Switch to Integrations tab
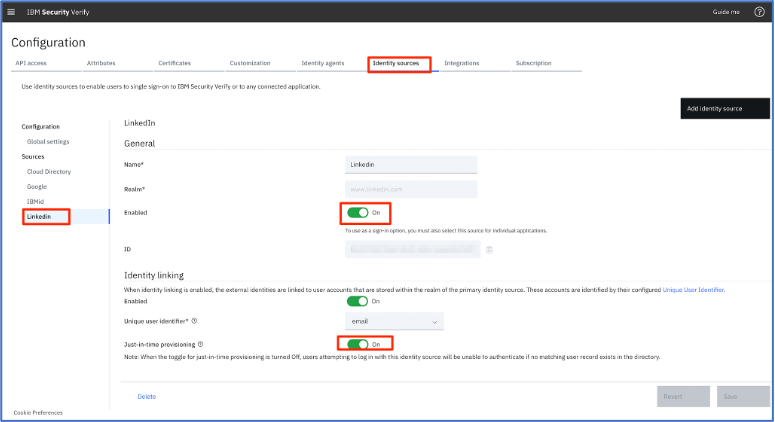775x422 pixels. click(x=462, y=63)
